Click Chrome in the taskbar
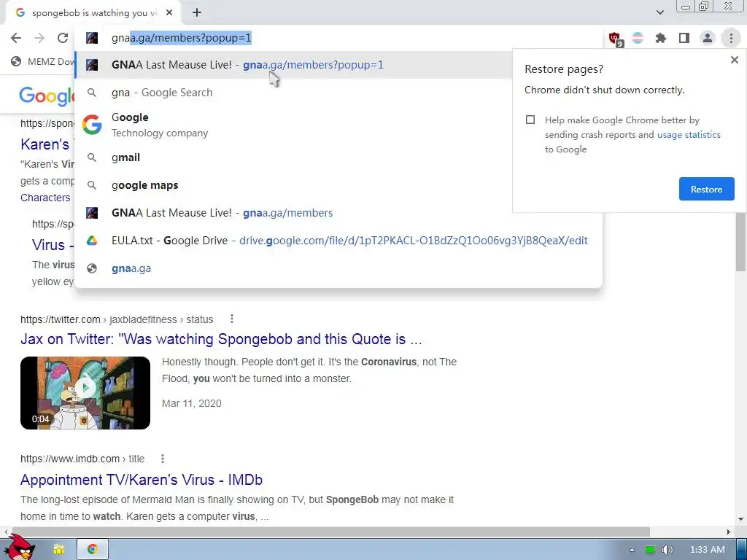The image size is (747, 560). [x=93, y=550]
